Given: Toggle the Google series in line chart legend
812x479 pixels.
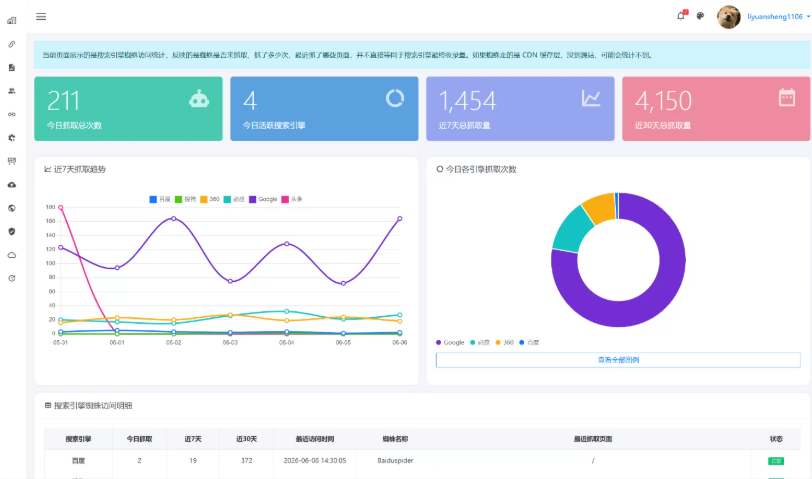Looking at the screenshot, I should pyautogui.click(x=263, y=199).
